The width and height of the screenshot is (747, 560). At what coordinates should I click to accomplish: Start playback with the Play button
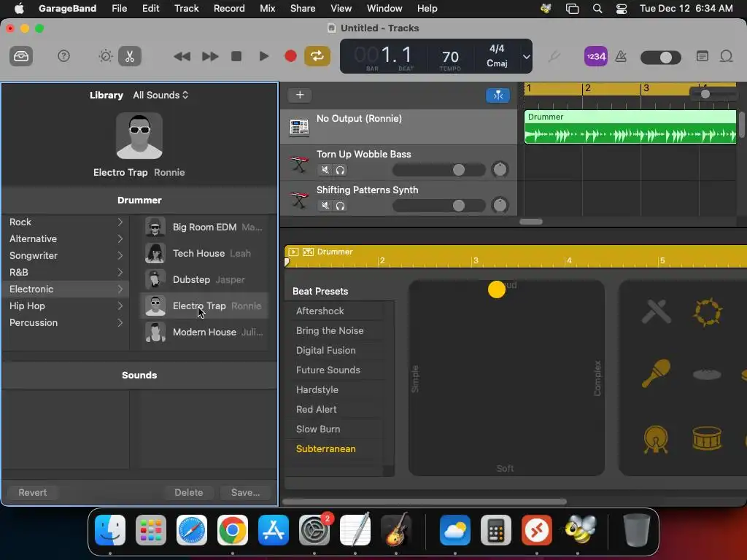point(263,56)
